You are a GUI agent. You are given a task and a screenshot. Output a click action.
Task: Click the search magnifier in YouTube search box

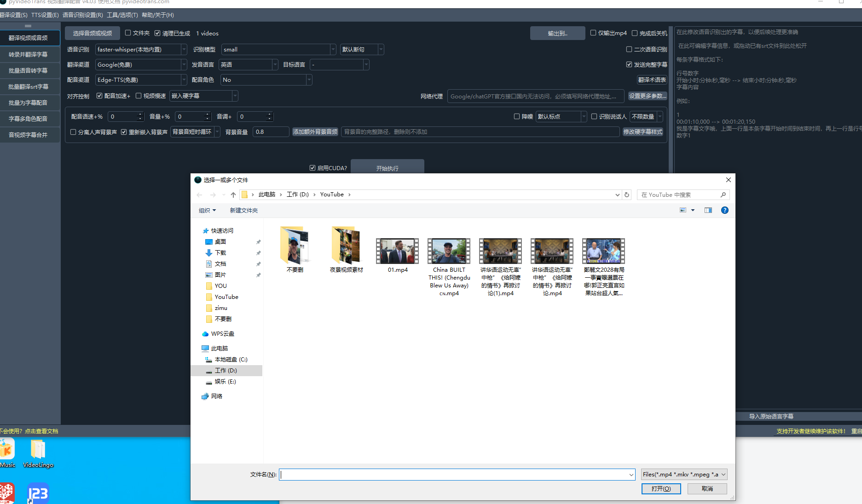pos(723,195)
